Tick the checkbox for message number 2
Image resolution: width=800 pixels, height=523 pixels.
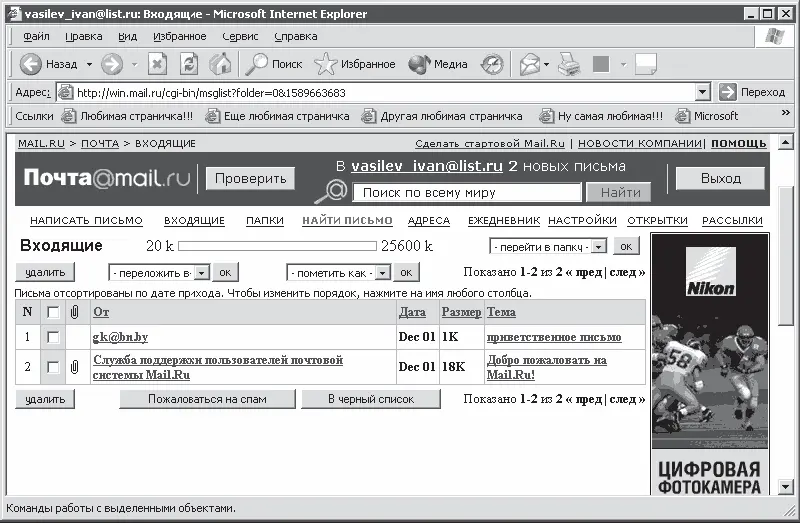click(53, 367)
